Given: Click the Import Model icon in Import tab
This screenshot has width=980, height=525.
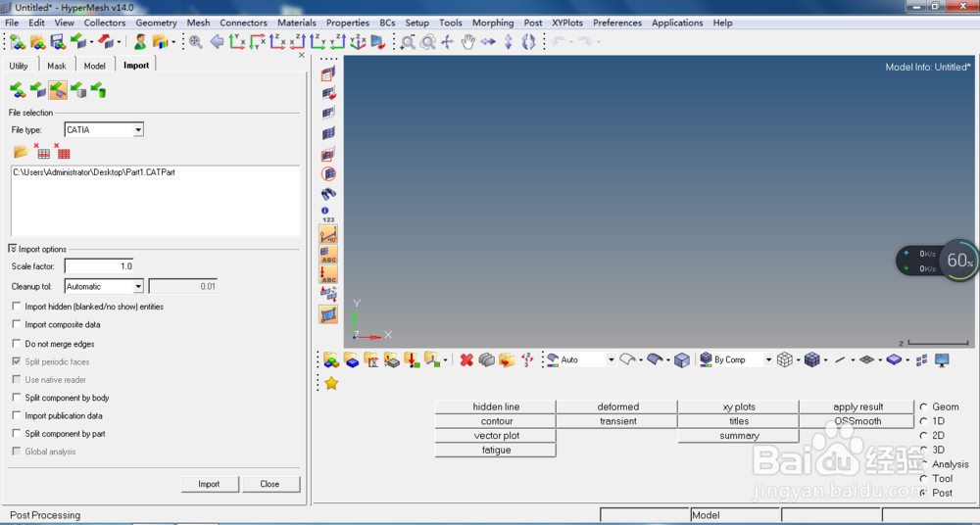Looking at the screenshot, I should 18,91.
